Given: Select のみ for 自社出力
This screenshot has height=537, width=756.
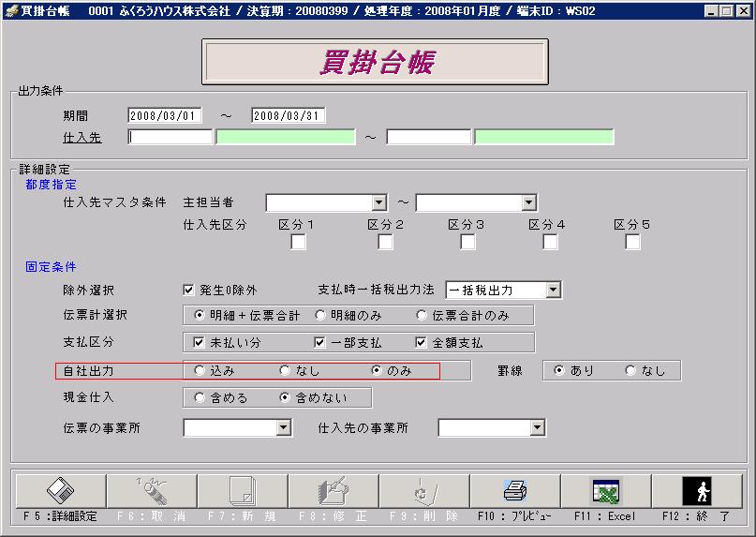Looking at the screenshot, I should 376,370.
